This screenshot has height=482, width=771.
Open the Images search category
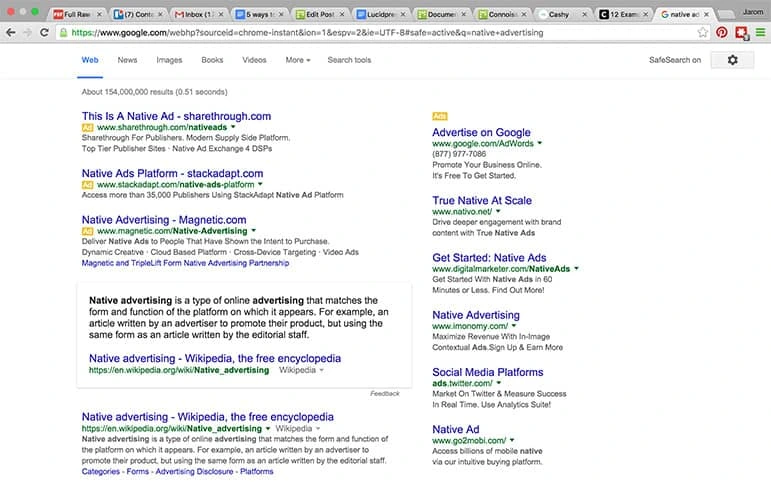[169, 60]
